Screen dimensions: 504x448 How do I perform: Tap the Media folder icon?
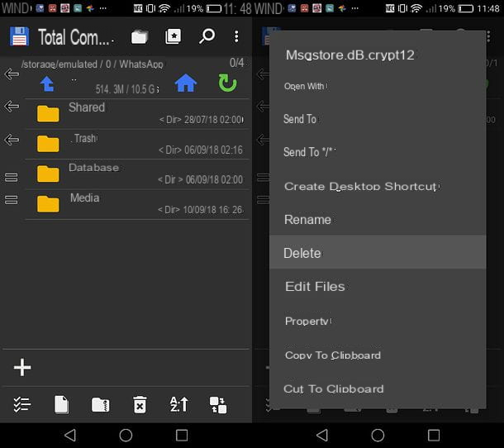tap(48, 204)
